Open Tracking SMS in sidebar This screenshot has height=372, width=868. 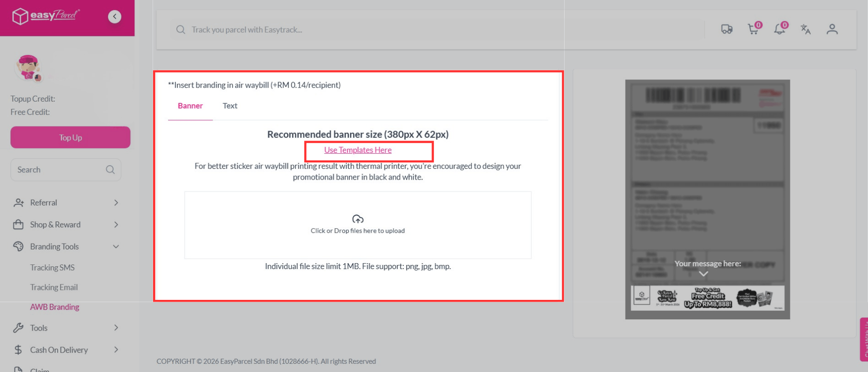(x=52, y=268)
